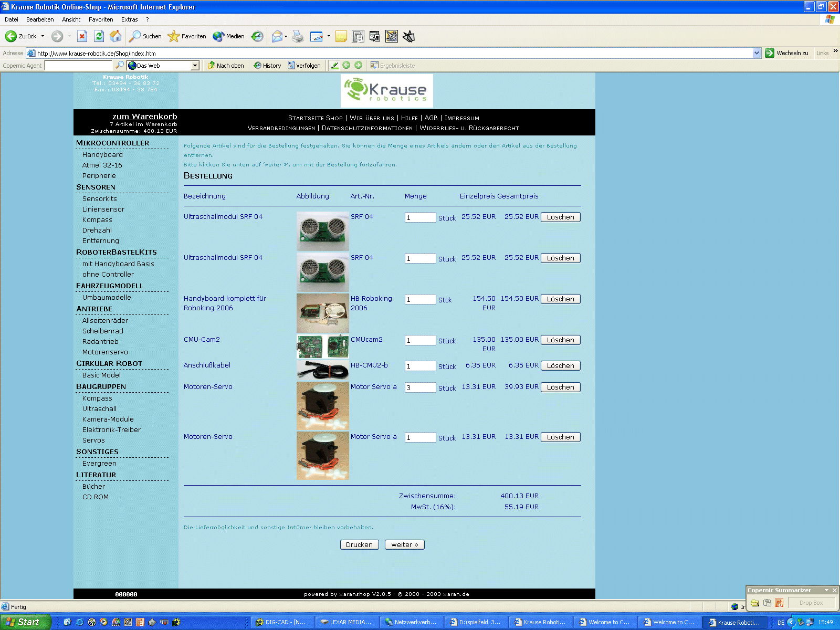This screenshot has width=840, height=630.
Task: Open dropdown arrow next to Zurück
Action: tap(43, 36)
